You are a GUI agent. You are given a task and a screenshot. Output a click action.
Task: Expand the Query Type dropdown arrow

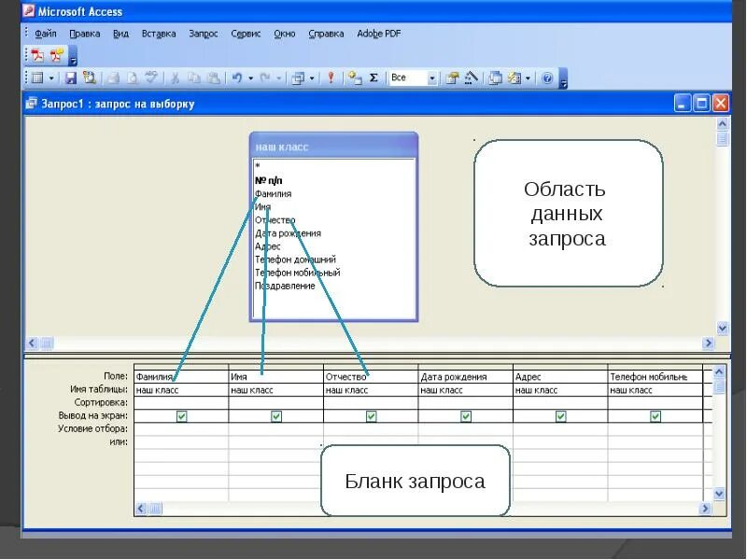tap(312, 78)
